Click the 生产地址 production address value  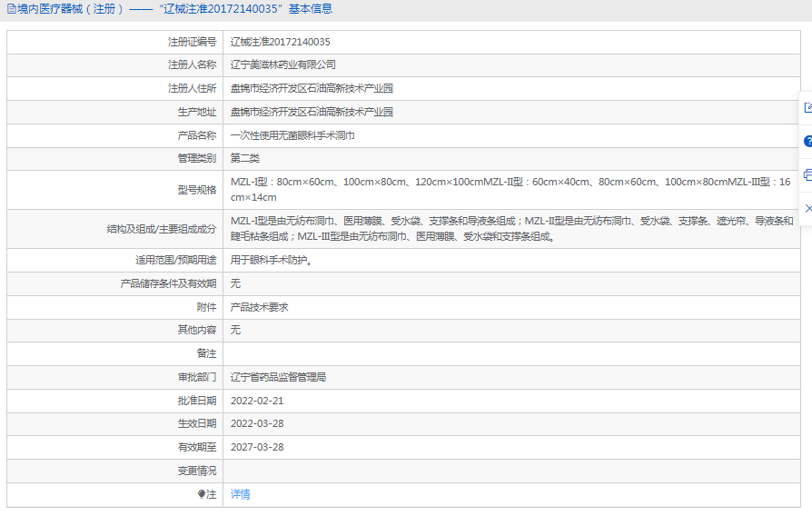click(x=312, y=112)
